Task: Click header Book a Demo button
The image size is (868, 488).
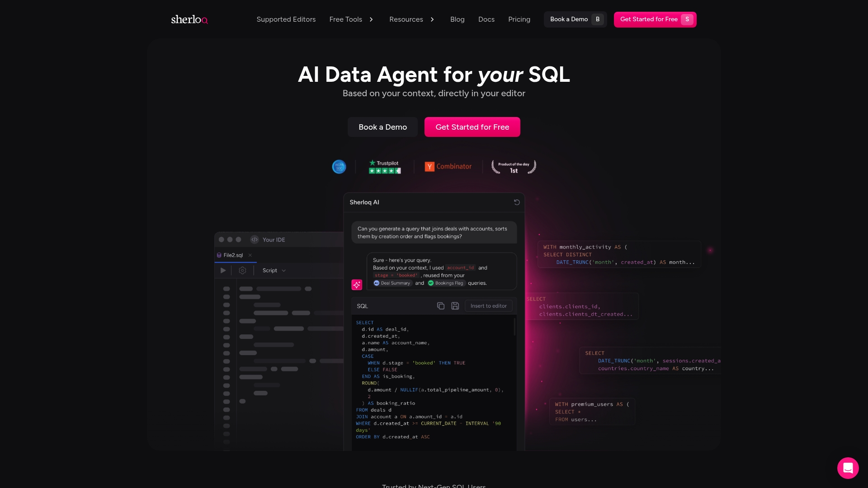Action: coord(575,19)
